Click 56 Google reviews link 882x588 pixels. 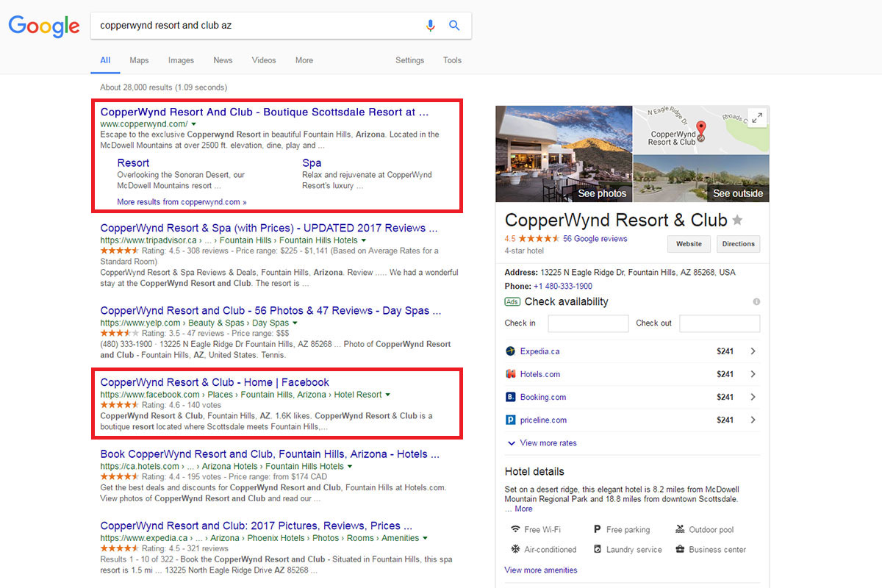point(595,239)
